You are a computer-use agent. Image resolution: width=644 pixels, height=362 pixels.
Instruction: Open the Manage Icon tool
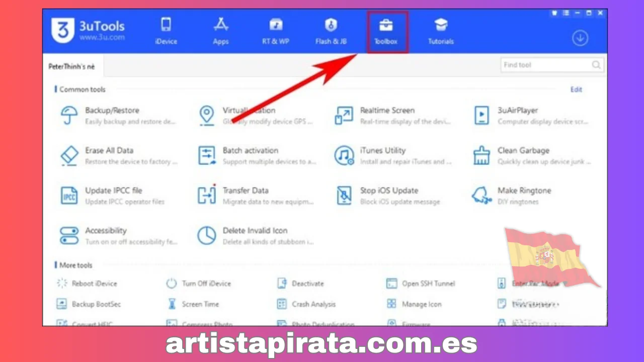414,304
